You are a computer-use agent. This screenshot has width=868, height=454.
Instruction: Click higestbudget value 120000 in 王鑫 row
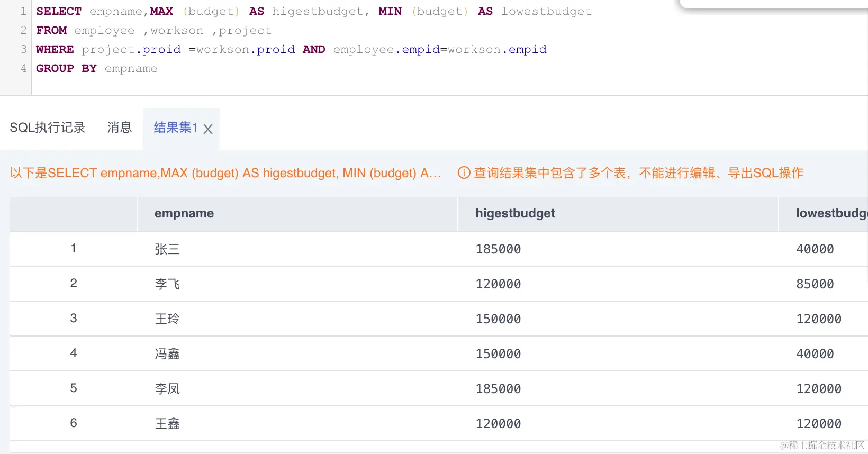[498, 423]
